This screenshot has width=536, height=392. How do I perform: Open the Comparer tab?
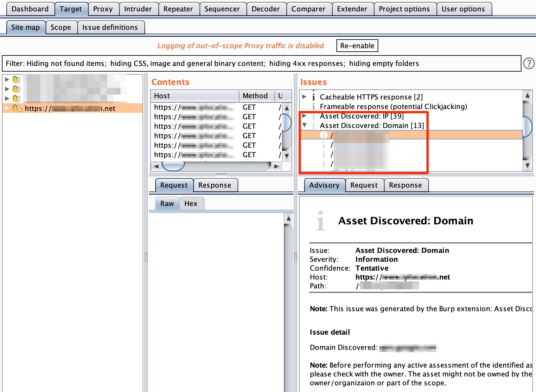(x=308, y=9)
